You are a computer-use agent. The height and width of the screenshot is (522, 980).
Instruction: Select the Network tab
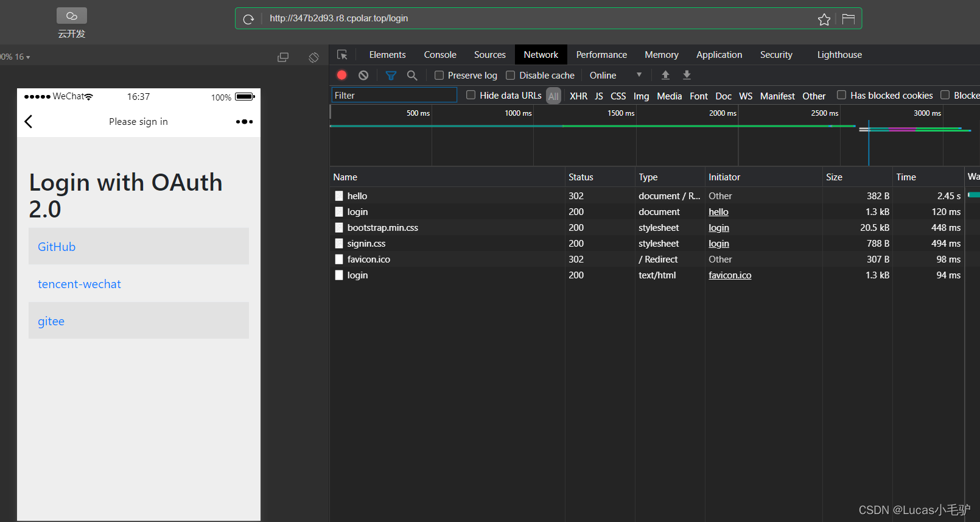(x=541, y=55)
